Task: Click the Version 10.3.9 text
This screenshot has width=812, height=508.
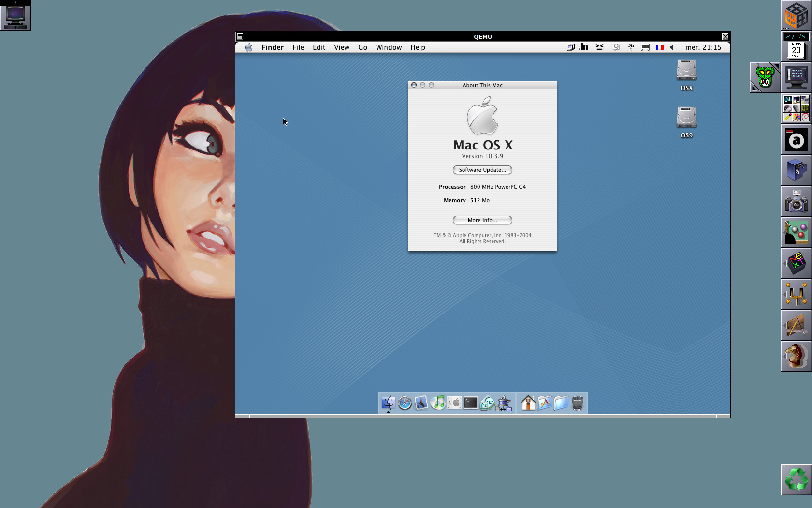Action: point(482,156)
